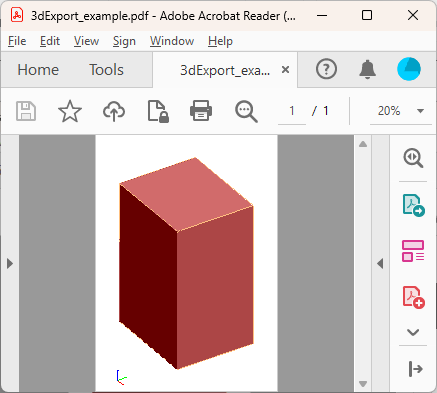Screen dimensions: 437x393
Task: Open the Export PDF tool icon
Action: (x=413, y=205)
